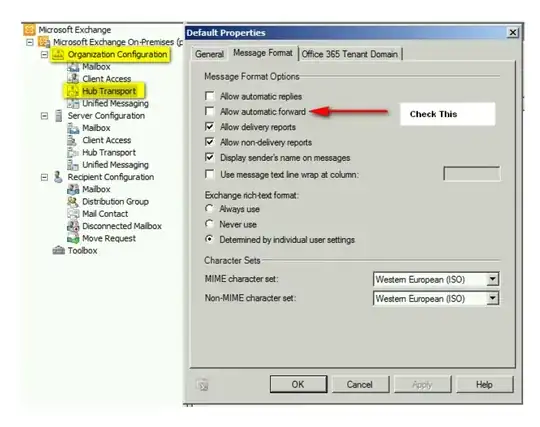Viewport: 540px width, 427px height.
Task: Uncheck Allow delivery reports
Action: 209,126
